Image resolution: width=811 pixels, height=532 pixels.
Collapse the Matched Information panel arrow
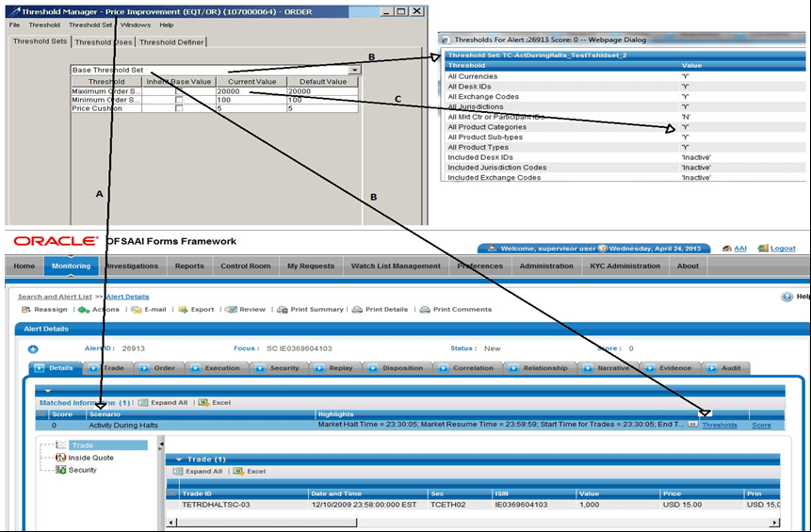[x=48, y=391]
